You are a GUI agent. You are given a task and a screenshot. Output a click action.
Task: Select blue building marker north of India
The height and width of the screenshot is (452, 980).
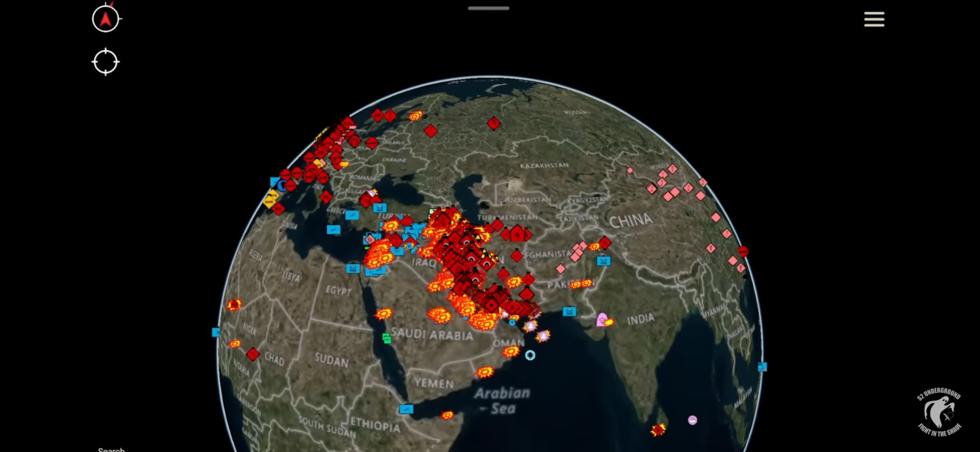[x=603, y=261]
